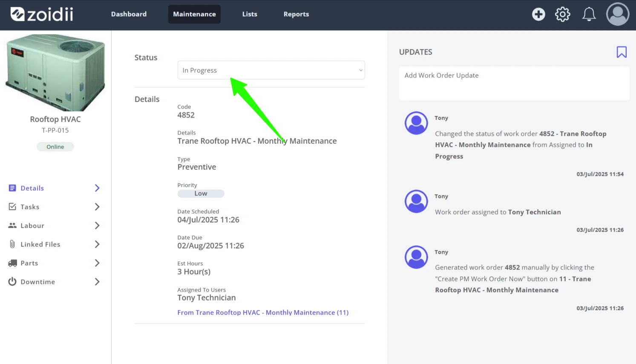The width and height of the screenshot is (636, 364).
Task: Open the From Trane Rooftop HVAC link
Action: [263, 312]
